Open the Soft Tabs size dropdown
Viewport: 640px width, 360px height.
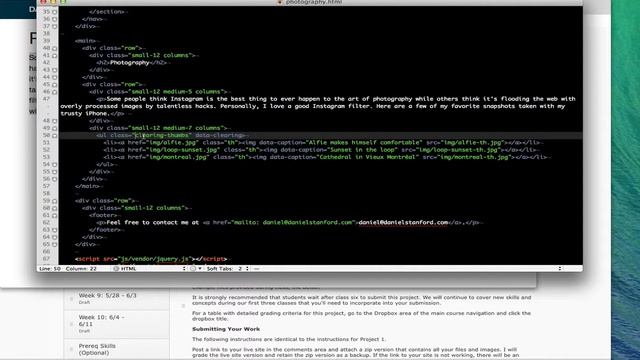(x=228, y=269)
